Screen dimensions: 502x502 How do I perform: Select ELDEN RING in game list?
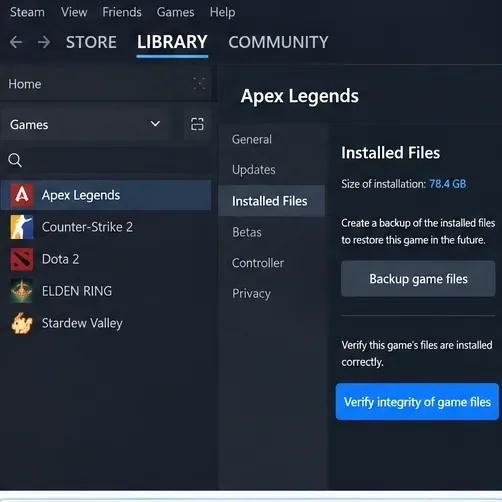click(106, 291)
